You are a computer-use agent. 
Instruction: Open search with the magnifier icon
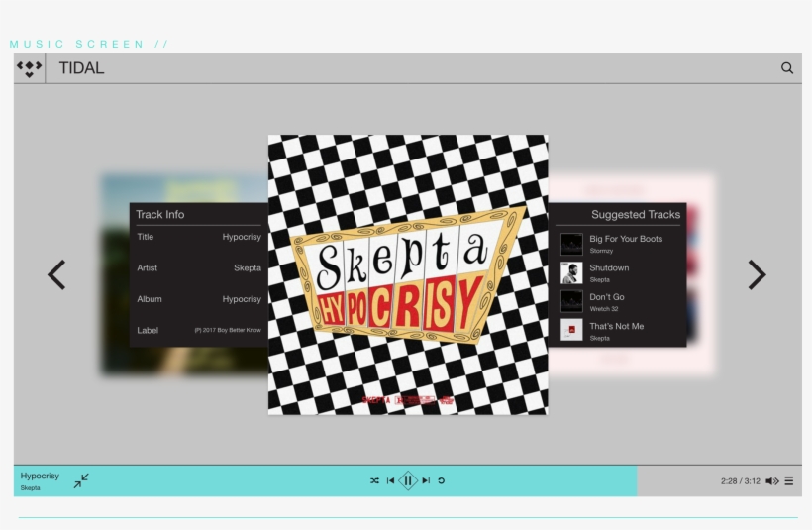[x=787, y=68]
